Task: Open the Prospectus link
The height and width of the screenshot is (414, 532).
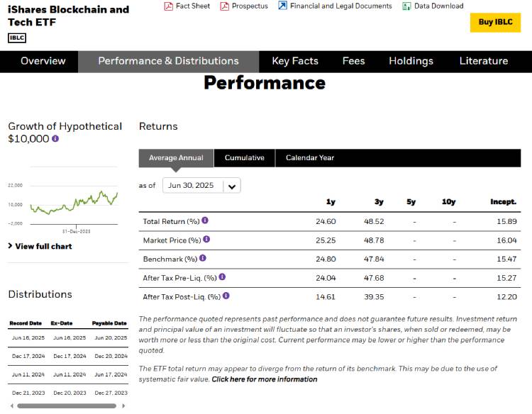Action: tap(250, 6)
